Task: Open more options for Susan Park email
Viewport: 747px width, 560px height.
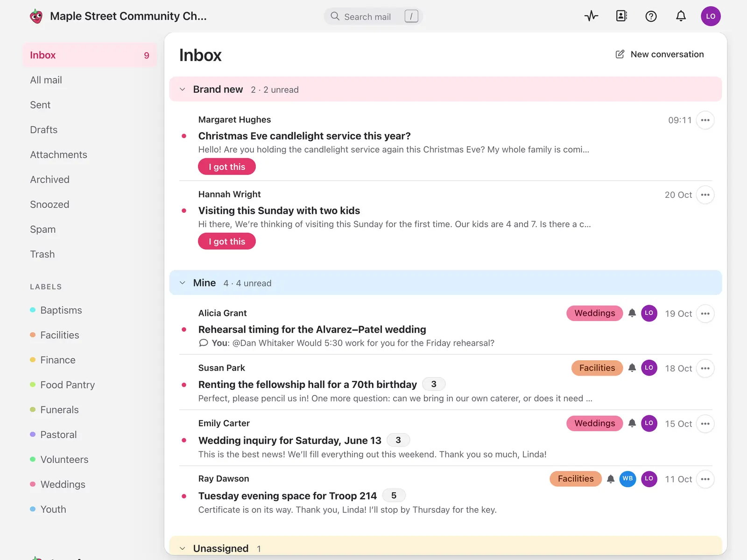Action: pos(705,369)
